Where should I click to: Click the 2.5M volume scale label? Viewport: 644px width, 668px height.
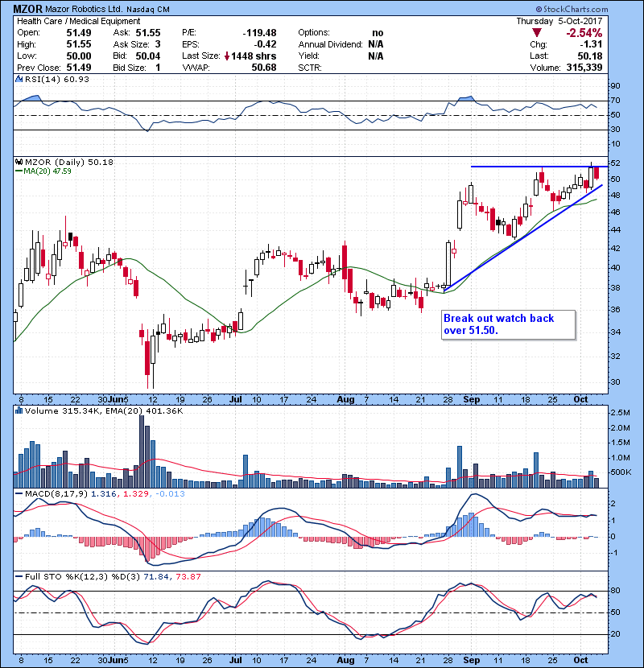(620, 412)
